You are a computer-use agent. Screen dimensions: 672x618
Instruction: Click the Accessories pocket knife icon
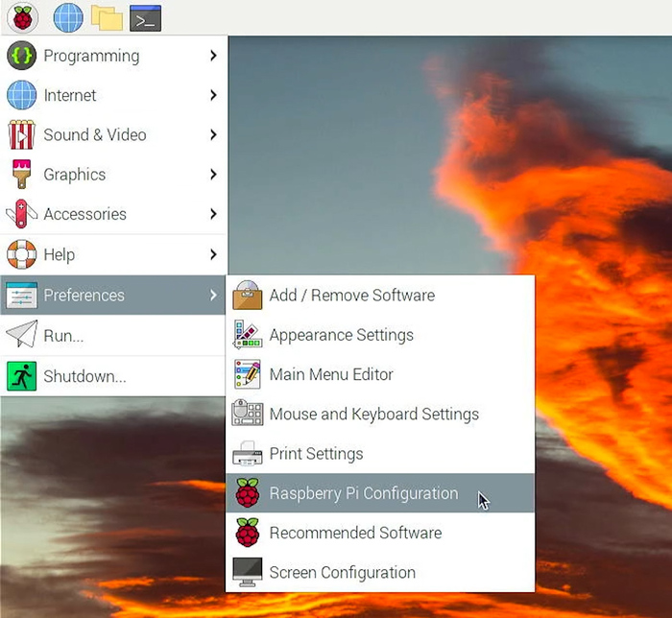21,214
